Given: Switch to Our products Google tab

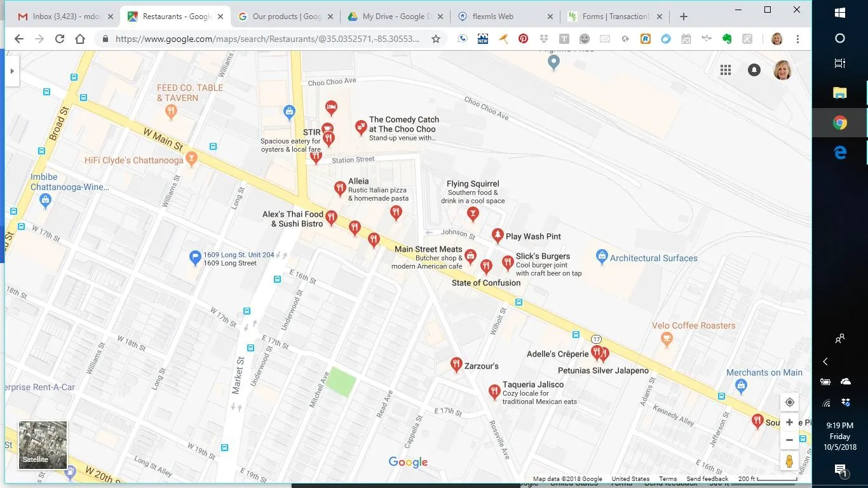Looking at the screenshot, I should pos(286,17).
